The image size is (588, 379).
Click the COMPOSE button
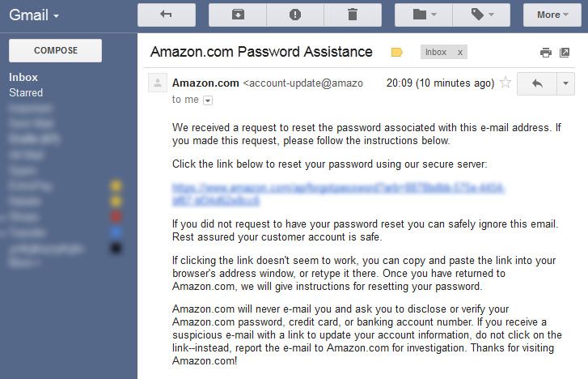56,51
